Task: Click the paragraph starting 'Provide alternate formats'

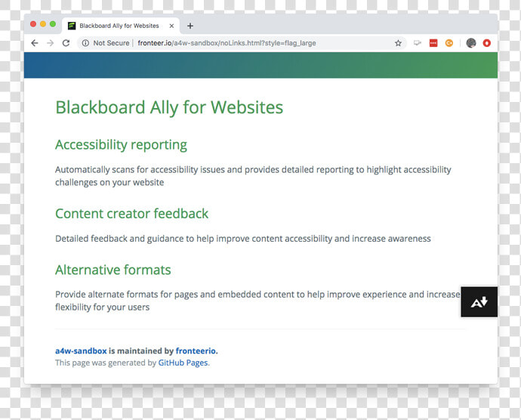Action: (257, 301)
